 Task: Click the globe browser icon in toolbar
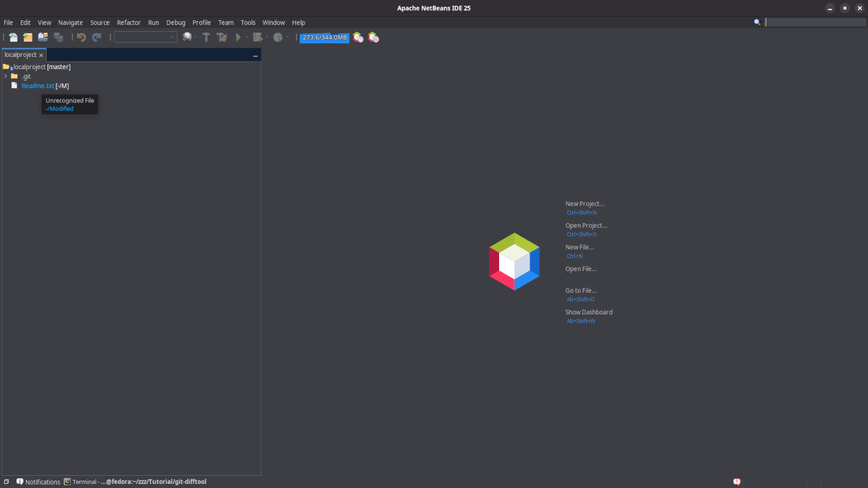coord(186,37)
